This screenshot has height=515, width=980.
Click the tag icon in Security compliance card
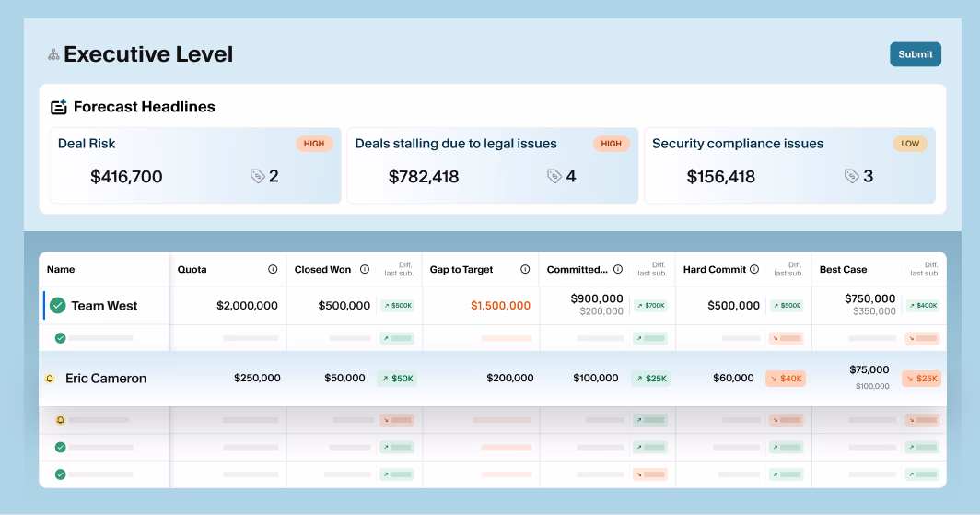coord(851,176)
